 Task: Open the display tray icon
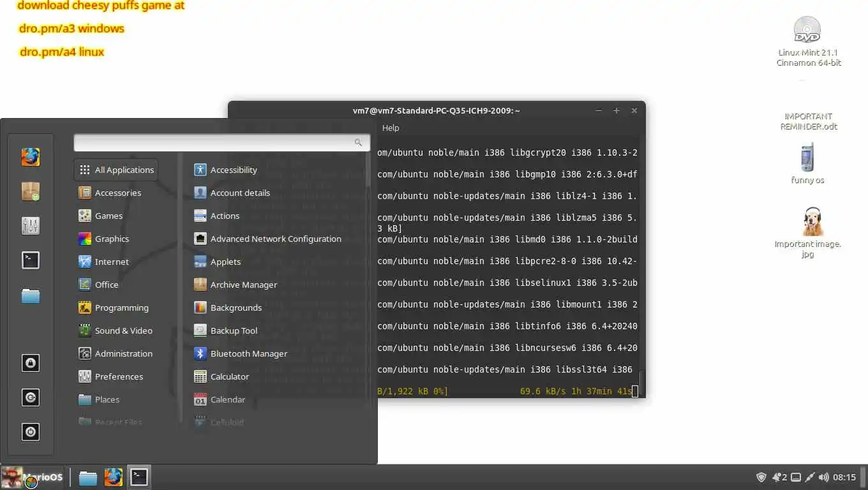[x=796, y=477]
